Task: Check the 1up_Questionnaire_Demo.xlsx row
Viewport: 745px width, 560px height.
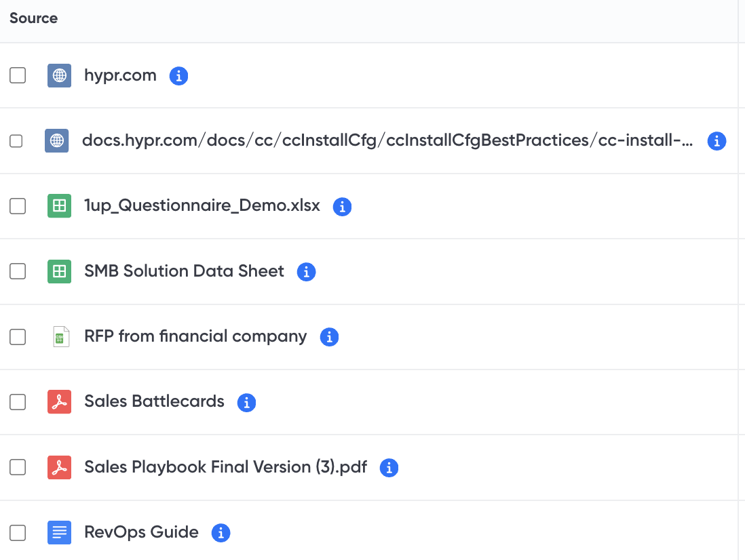Action: [x=18, y=206]
